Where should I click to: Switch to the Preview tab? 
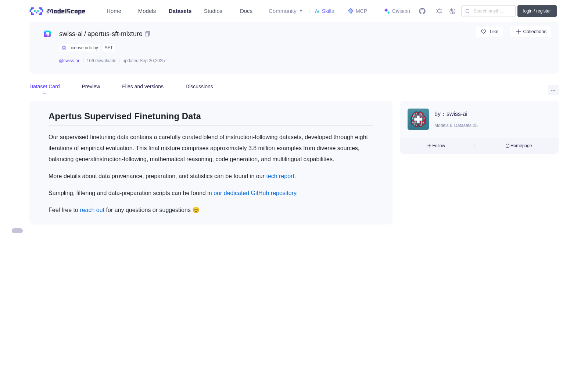tap(91, 86)
